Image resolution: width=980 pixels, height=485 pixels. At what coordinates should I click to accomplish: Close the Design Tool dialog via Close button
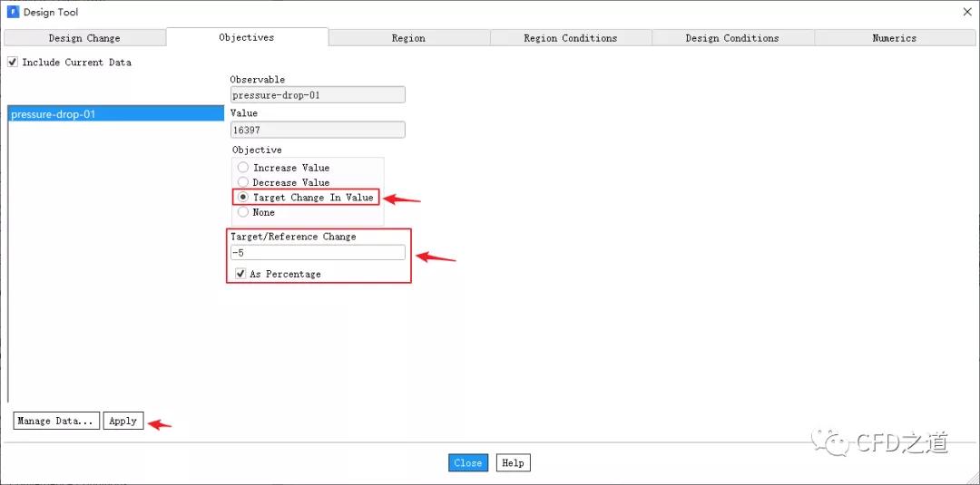(467, 462)
